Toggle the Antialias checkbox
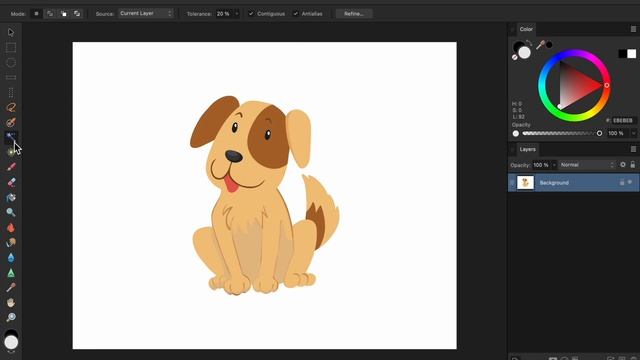This screenshot has width=640, height=360. point(296,13)
